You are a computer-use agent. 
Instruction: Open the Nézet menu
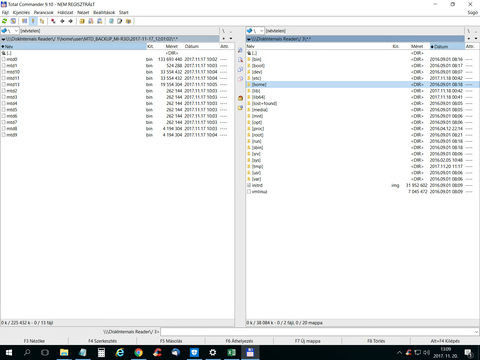tap(83, 12)
